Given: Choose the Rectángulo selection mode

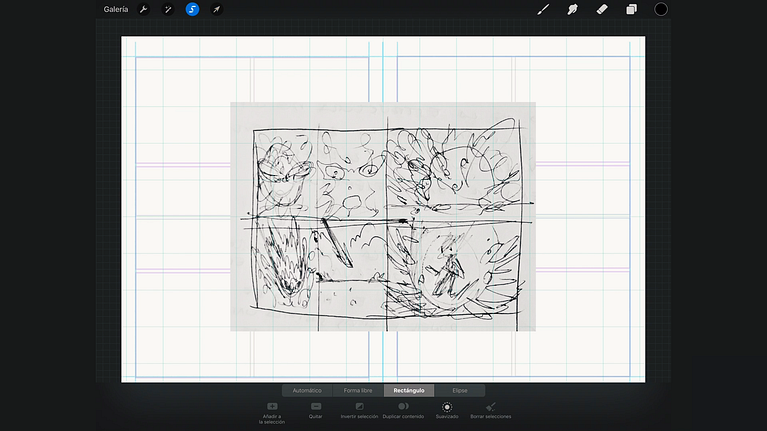Looking at the screenshot, I should coord(409,390).
